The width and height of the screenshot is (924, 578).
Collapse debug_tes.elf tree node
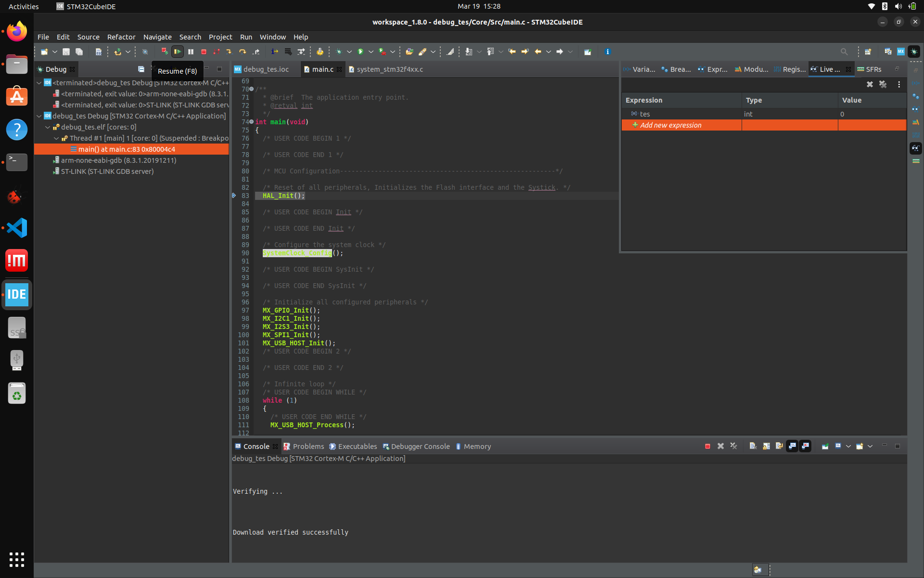point(48,127)
